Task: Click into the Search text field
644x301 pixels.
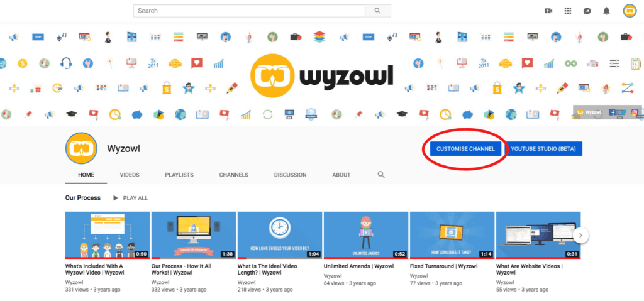Action: [249, 11]
